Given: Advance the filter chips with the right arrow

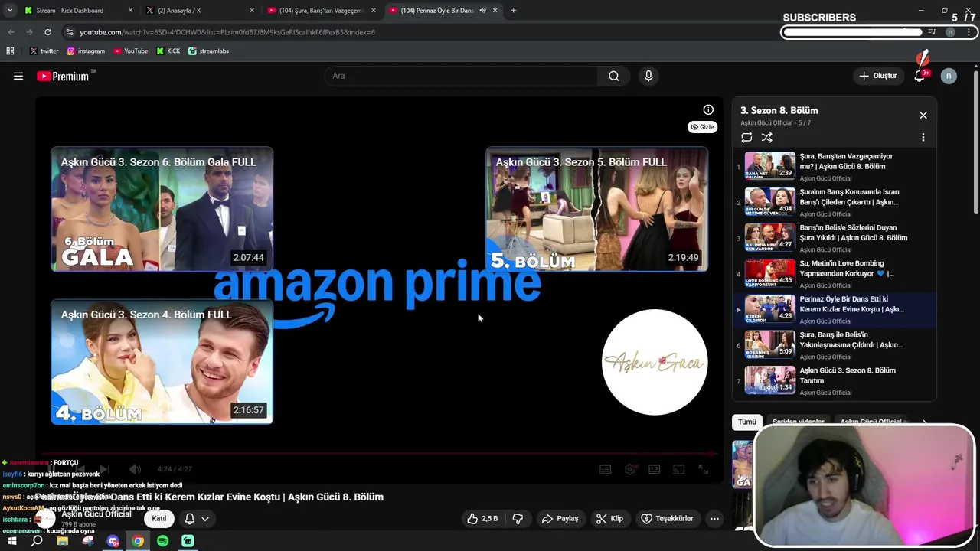Looking at the screenshot, I should (924, 422).
